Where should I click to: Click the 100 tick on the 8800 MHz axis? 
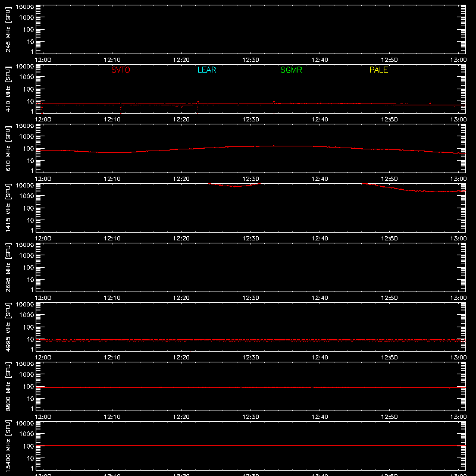click(x=28, y=387)
